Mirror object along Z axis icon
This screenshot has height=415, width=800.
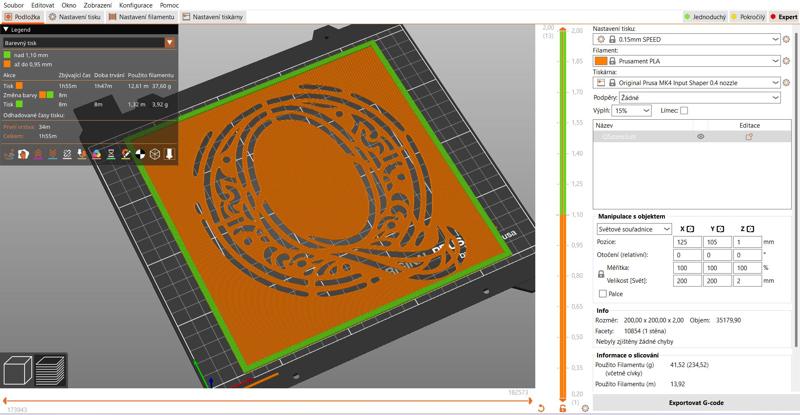(x=750, y=229)
